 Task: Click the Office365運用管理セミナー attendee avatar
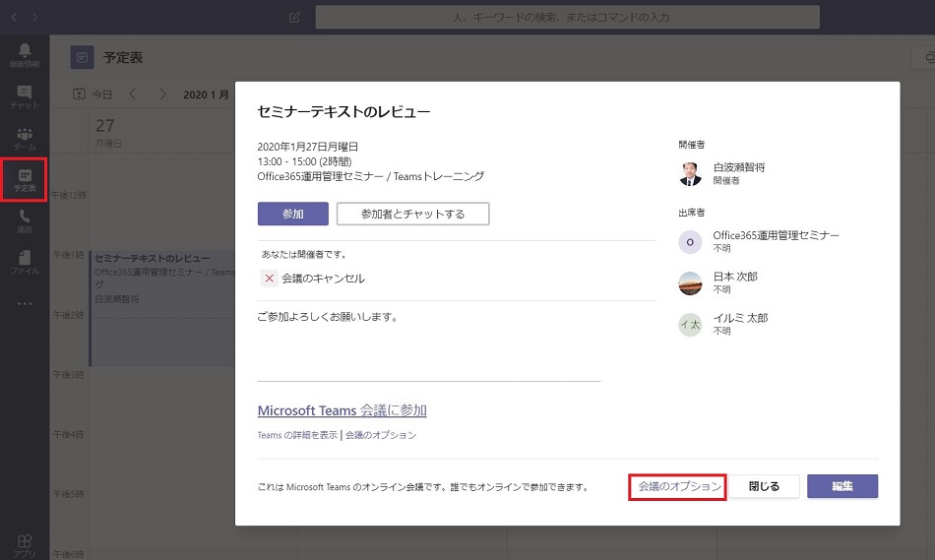[x=691, y=242]
